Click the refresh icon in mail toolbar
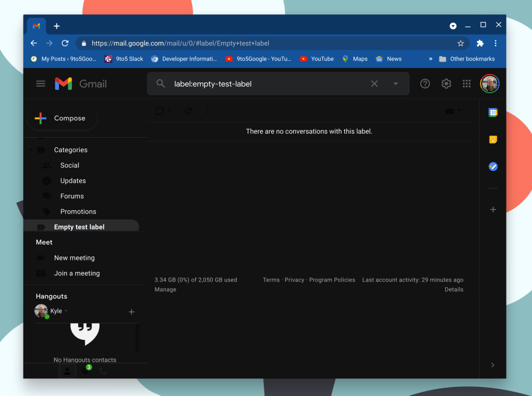Viewport: 532px width, 396px height. coord(188,111)
